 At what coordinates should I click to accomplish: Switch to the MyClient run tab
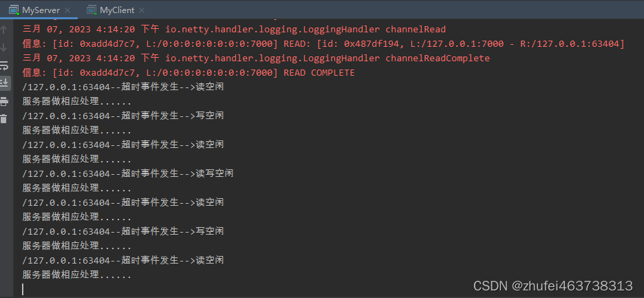tap(117, 10)
